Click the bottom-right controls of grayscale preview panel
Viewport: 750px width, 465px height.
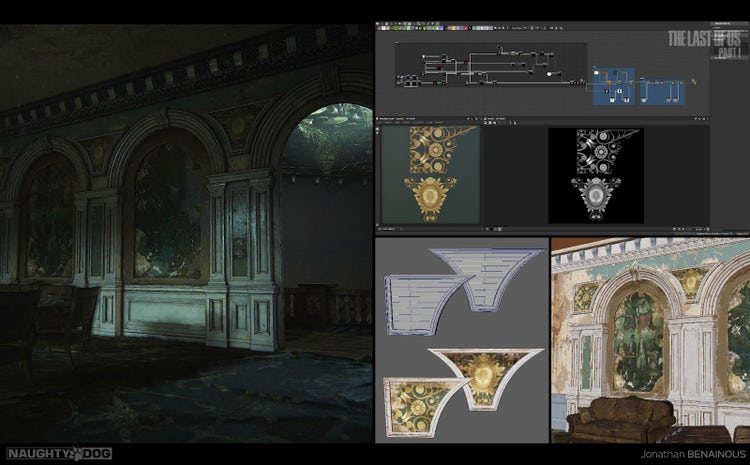(x=690, y=229)
